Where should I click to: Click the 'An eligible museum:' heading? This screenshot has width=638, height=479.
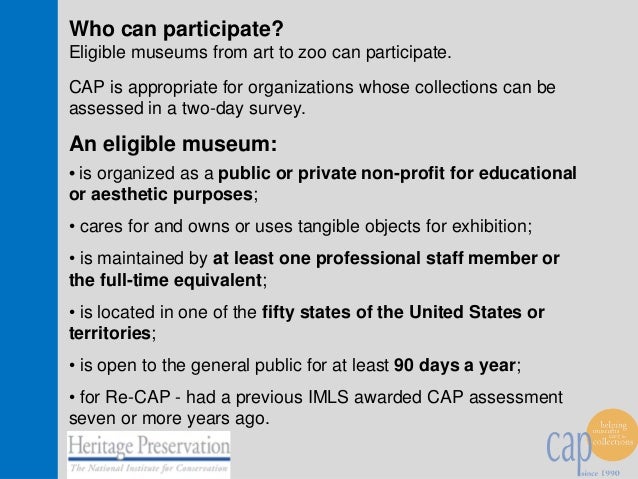coord(173,144)
